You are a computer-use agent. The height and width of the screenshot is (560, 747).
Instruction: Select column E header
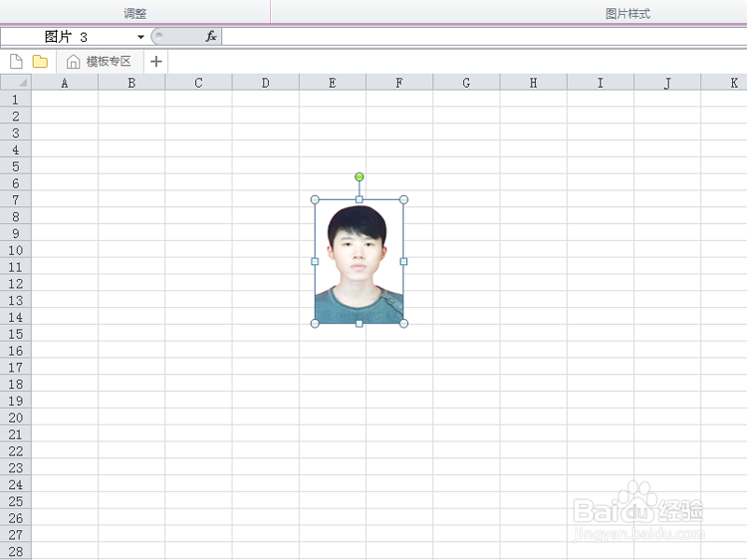[x=332, y=83]
